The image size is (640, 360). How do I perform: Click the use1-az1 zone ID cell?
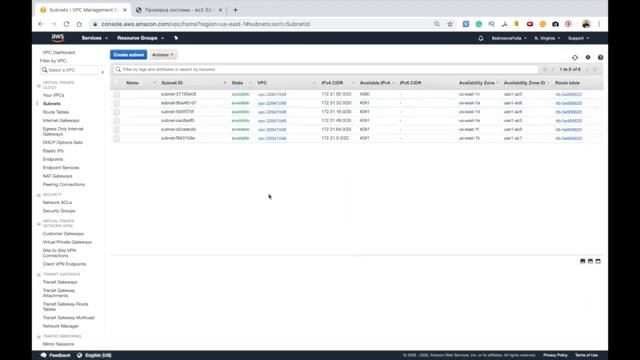[513, 138]
